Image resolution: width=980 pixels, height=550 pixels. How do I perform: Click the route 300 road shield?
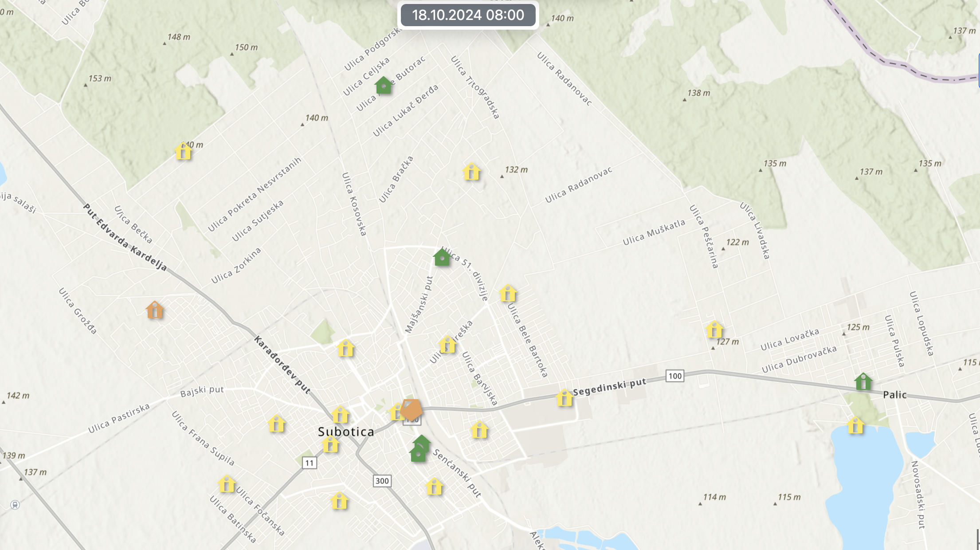tap(382, 481)
